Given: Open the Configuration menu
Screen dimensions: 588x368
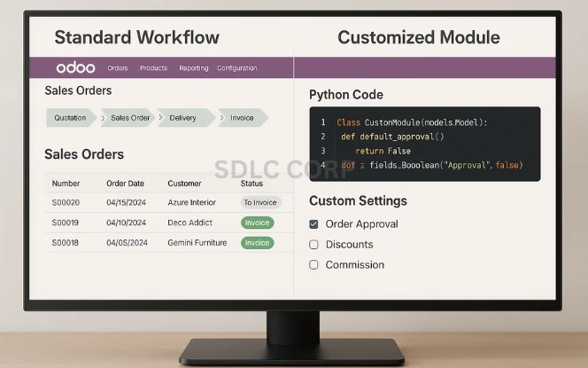Looking at the screenshot, I should [237, 68].
